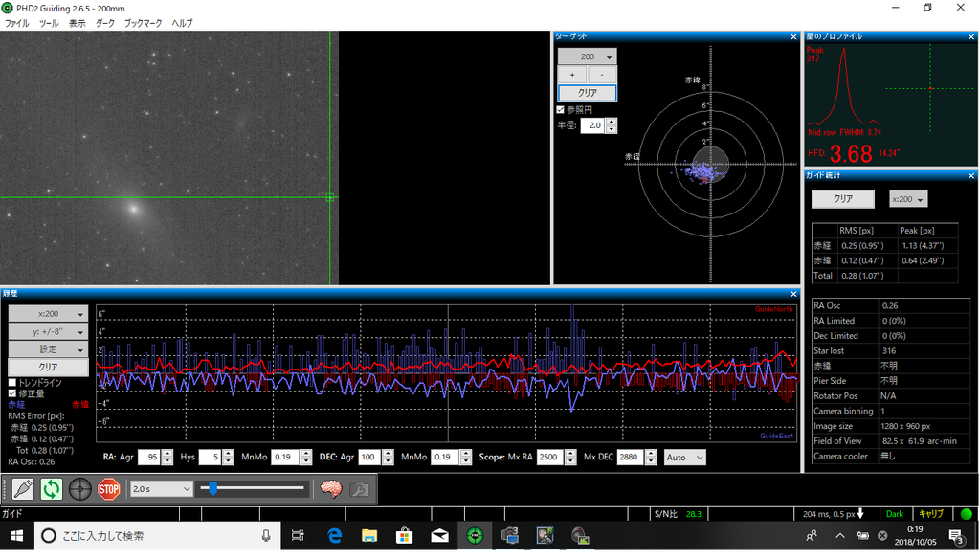Expand the 設定 dropdown in the graph panel
This screenshot has width=980, height=560.
pos(48,348)
